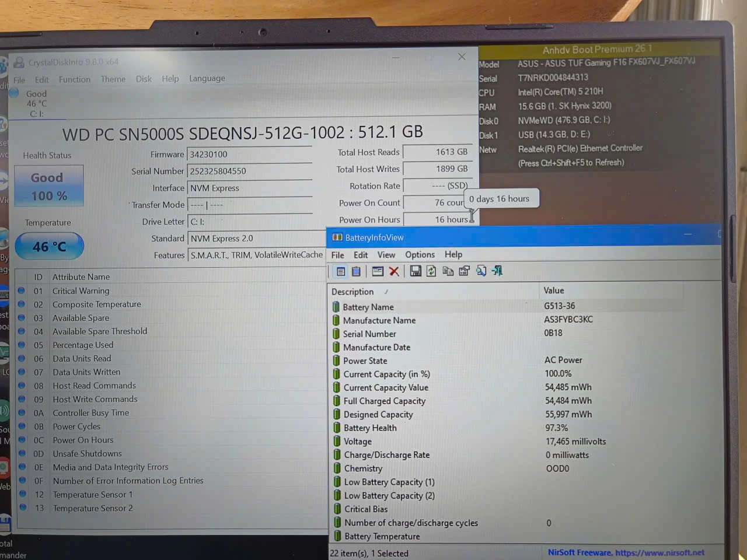
Task: Open the Edit menu in BatteryInfoView
Action: [x=361, y=255]
